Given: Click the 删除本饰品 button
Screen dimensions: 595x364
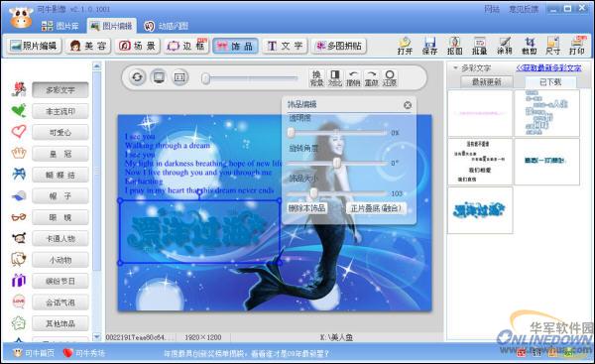Looking at the screenshot, I should 306,208.
